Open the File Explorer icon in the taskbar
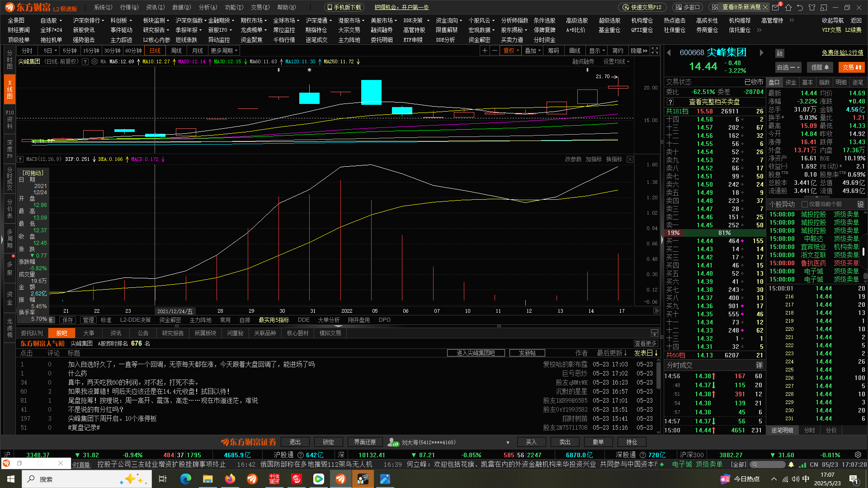 pos(208,479)
